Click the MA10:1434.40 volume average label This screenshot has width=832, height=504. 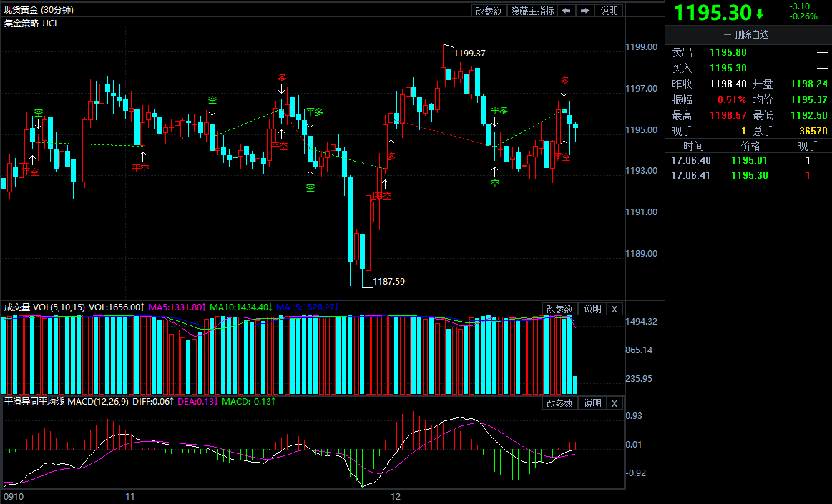click(x=241, y=307)
